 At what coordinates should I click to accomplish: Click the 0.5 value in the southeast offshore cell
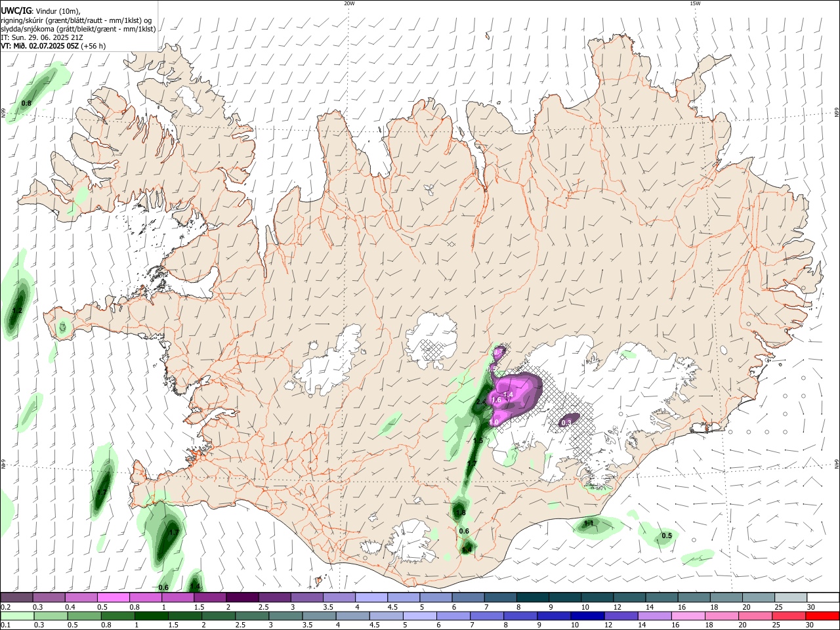(x=667, y=536)
